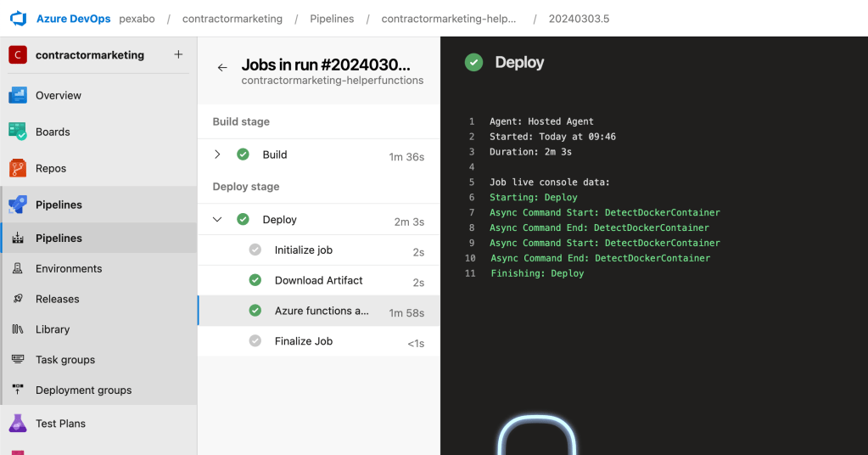Select the Finalize Job step

tap(319, 341)
